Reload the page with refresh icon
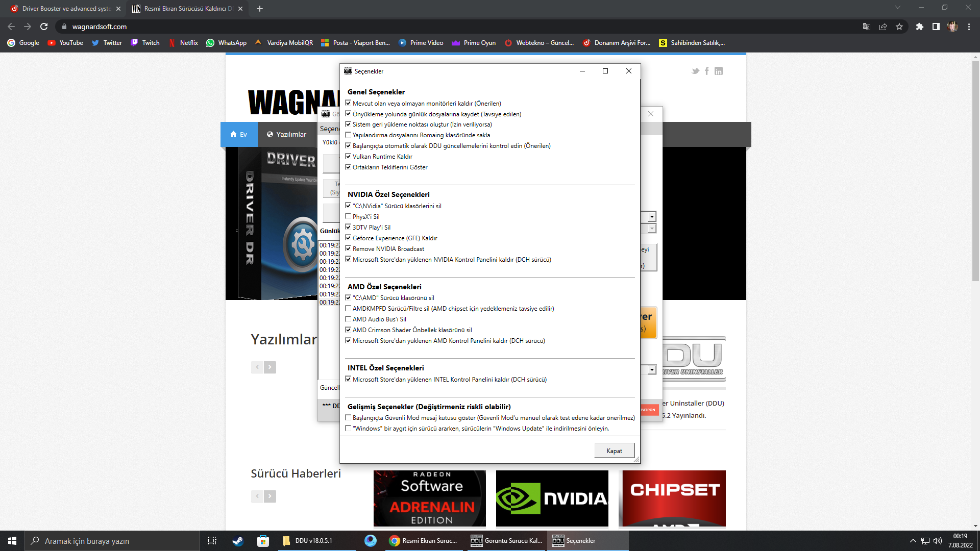The height and width of the screenshot is (551, 980). [44, 27]
